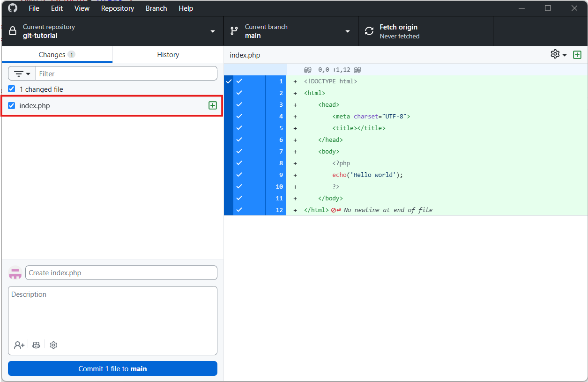The image size is (588, 382).
Task: Toggle the checkmark for diff line 9
Action: [x=239, y=175]
